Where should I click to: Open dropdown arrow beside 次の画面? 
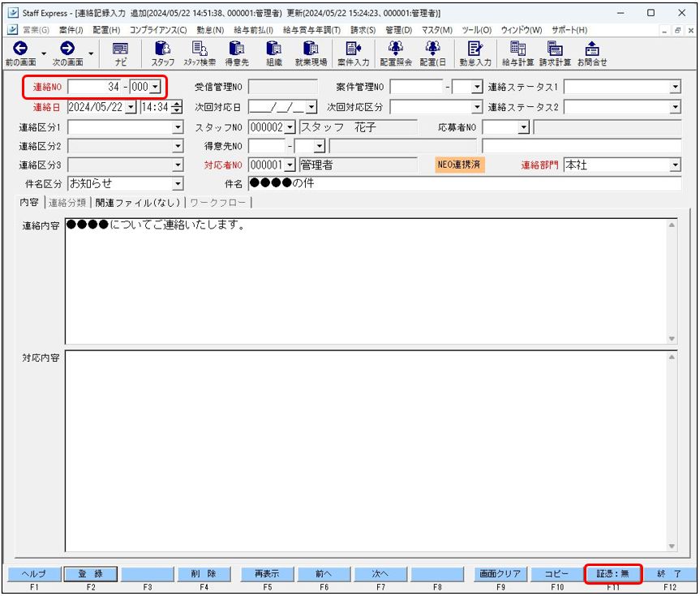pos(91,54)
